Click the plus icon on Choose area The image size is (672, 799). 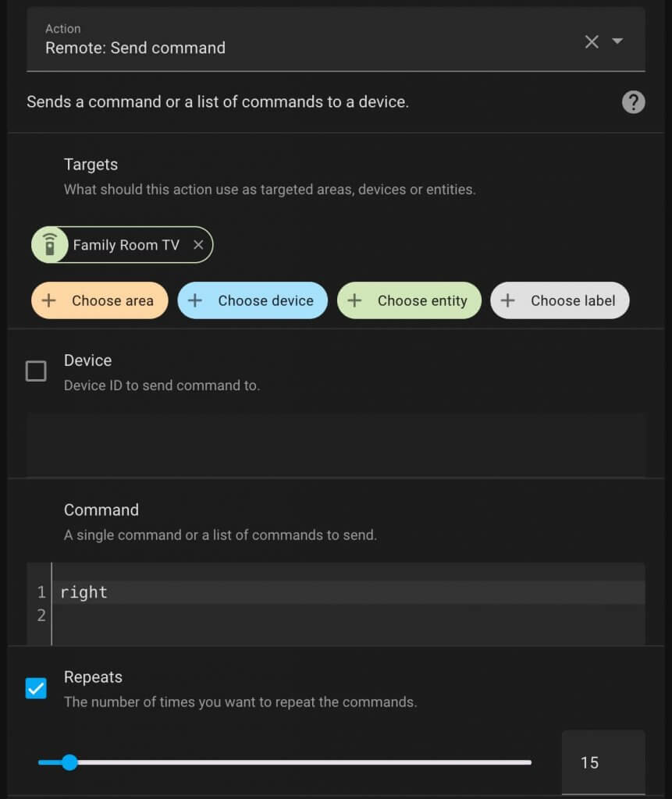49,300
